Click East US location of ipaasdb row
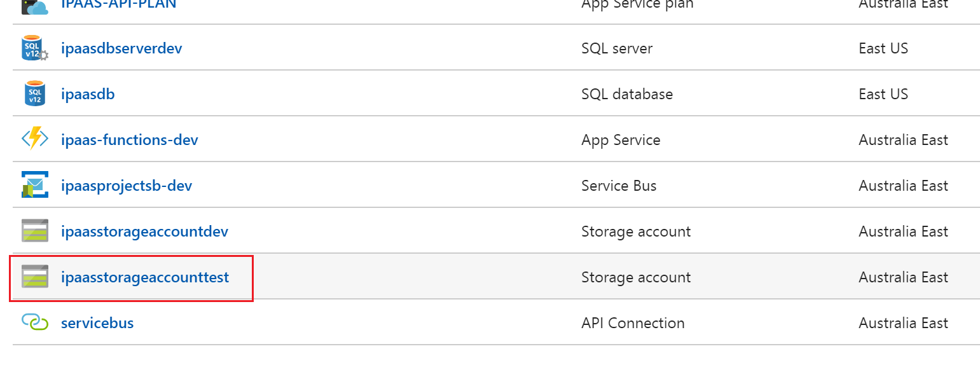Image resolution: width=980 pixels, height=372 pixels. coord(883,94)
